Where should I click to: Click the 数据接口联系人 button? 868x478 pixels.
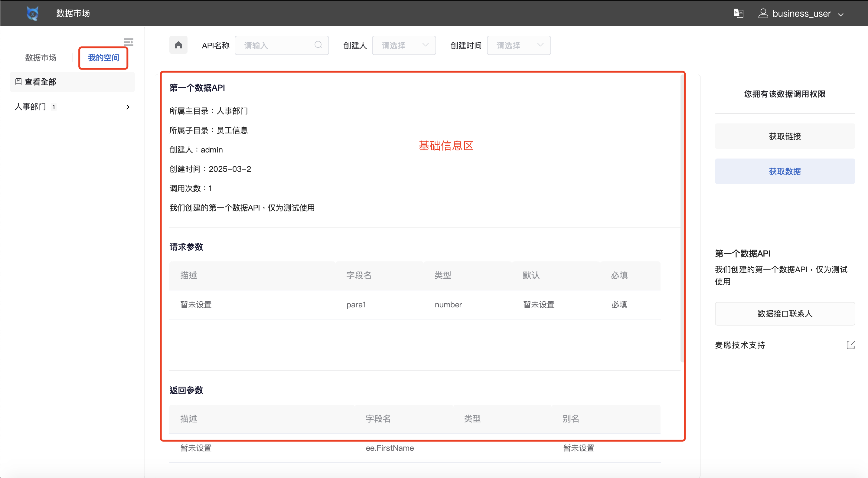tap(785, 313)
